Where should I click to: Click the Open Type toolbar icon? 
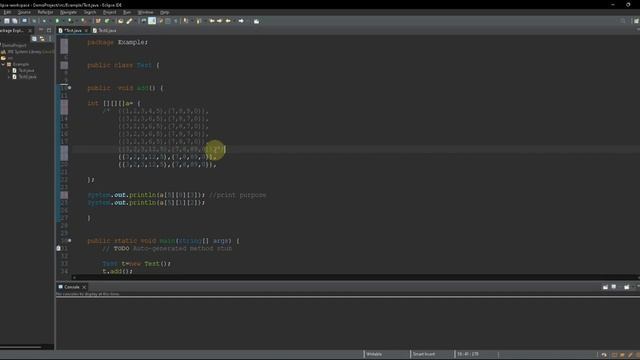coord(120,21)
